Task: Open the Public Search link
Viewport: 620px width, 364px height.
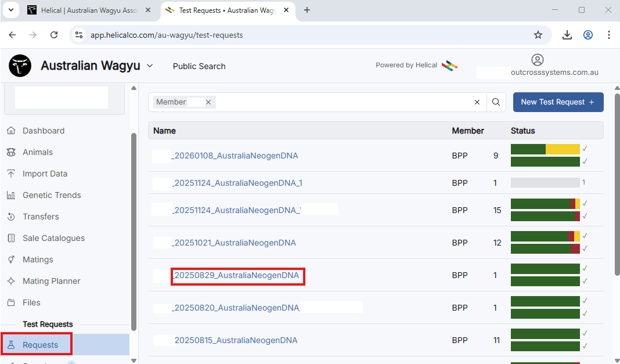Action: 199,66
